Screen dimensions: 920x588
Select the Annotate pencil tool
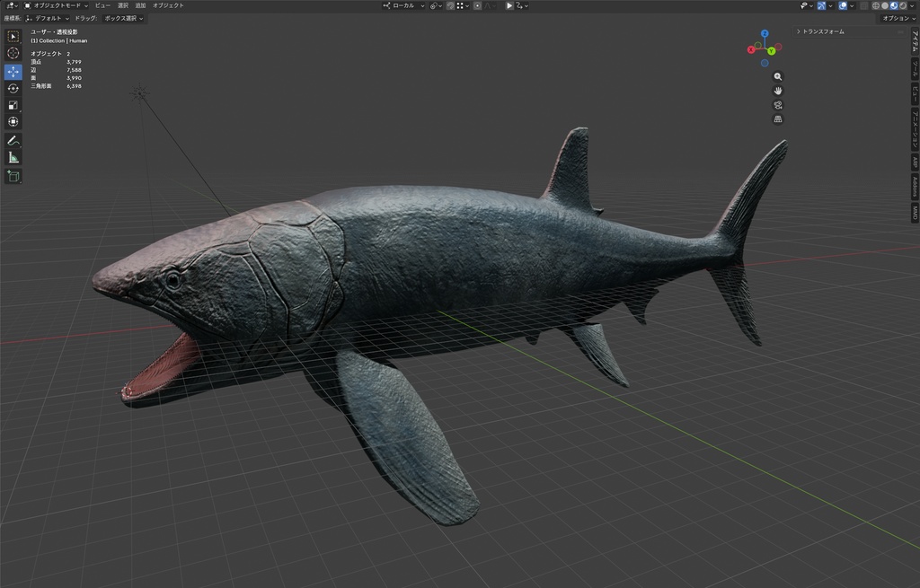click(x=13, y=141)
